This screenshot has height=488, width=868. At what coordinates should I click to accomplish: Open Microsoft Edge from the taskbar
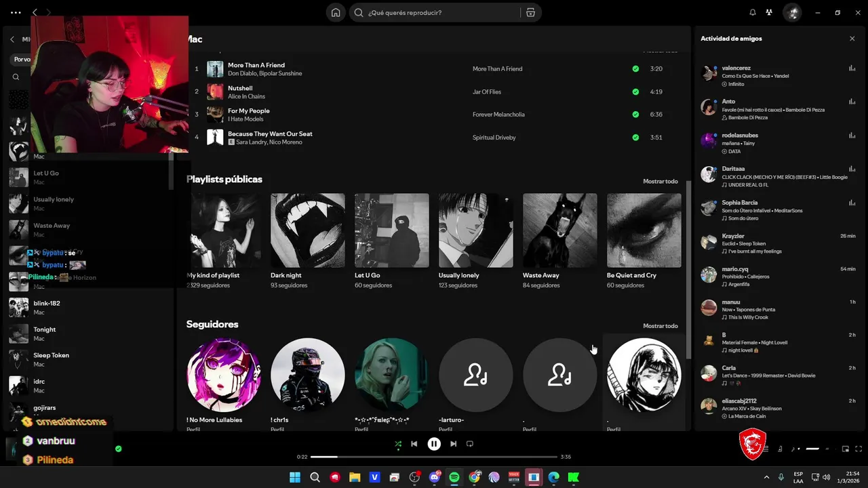[x=553, y=477]
